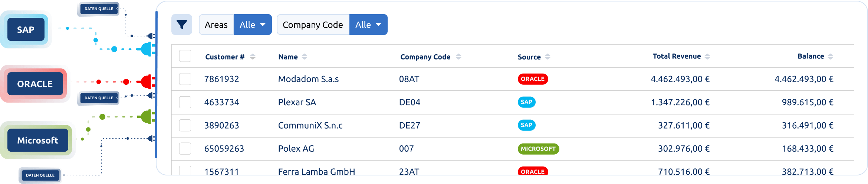
Task: Select the Plexar SA row checkbox
Action: [x=185, y=102]
